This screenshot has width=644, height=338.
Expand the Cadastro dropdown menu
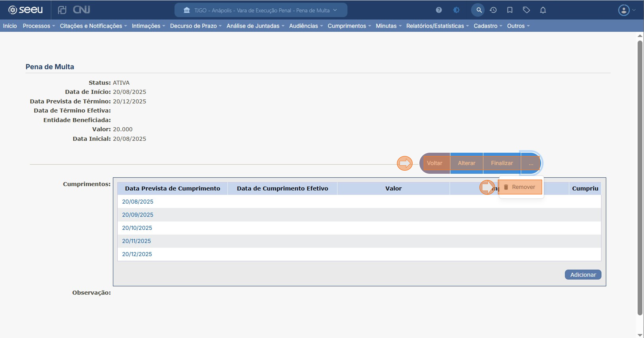[488, 26]
